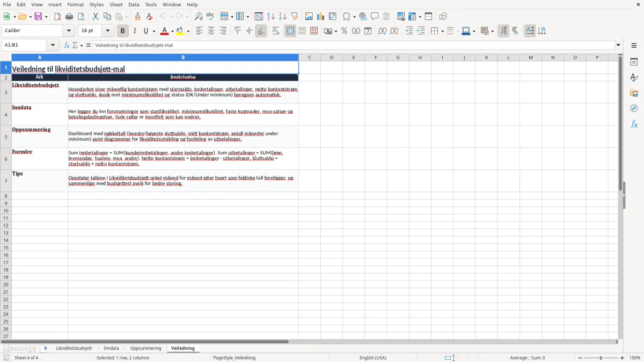Click the Sort Ascending icon
Image resolution: width=644 pixels, height=362 pixels.
pos(271,17)
